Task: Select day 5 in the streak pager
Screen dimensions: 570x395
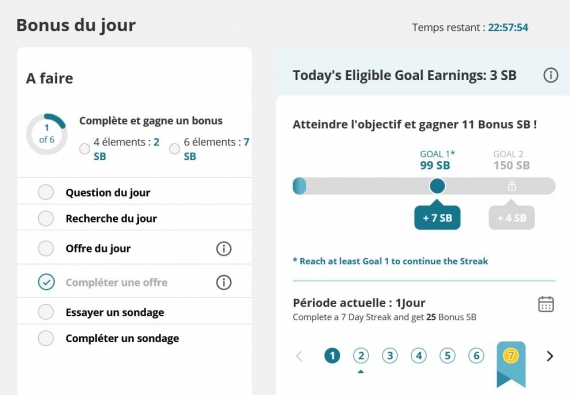Action: pos(447,355)
